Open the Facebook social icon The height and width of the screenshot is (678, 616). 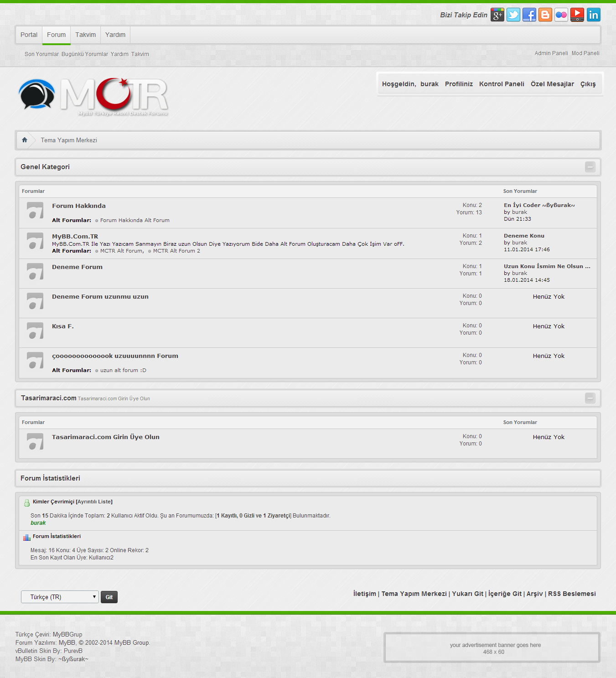click(x=529, y=15)
